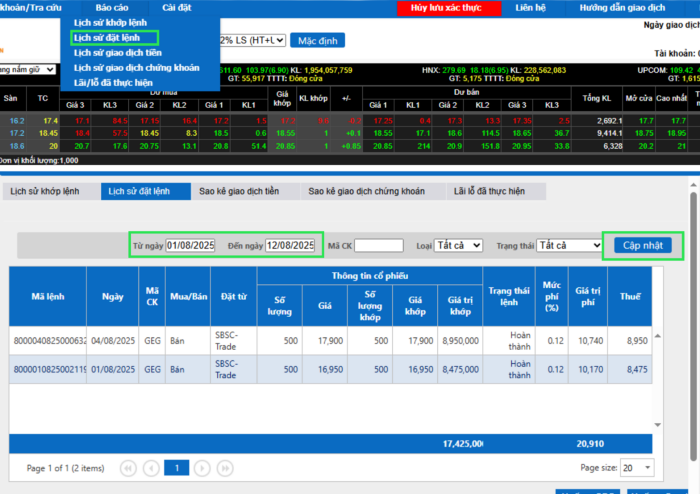Select page number 1 in pager
Image resolution: width=700 pixels, height=494 pixels.
tap(177, 468)
